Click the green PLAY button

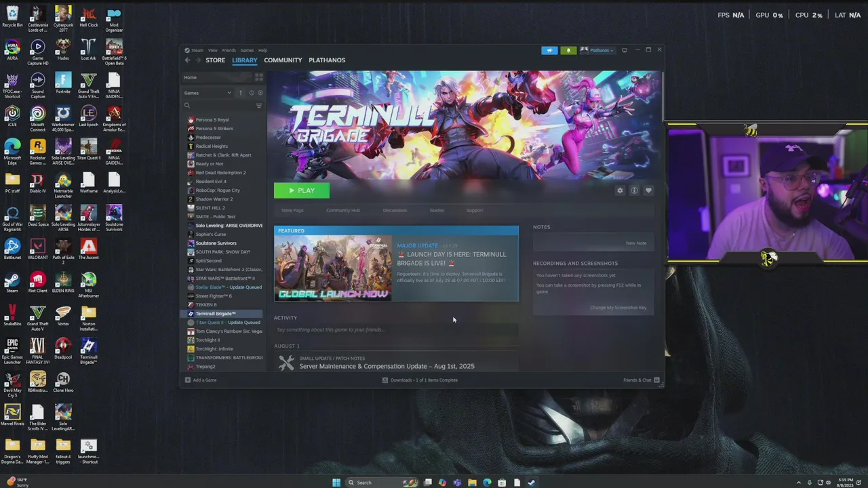pyautogui.click(x=302, y=190)
